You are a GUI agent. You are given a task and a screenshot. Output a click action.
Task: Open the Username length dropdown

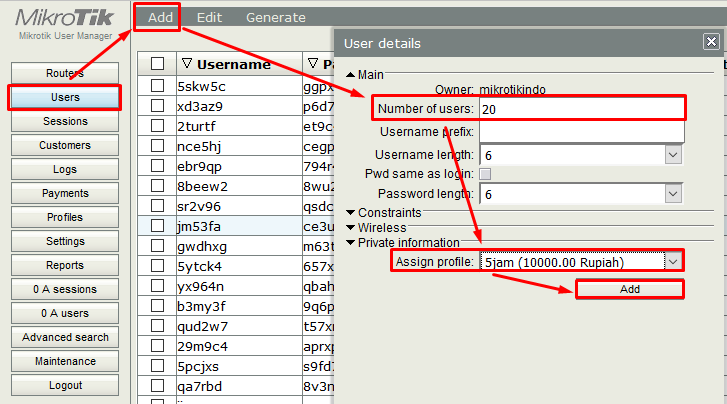point(673,155)
